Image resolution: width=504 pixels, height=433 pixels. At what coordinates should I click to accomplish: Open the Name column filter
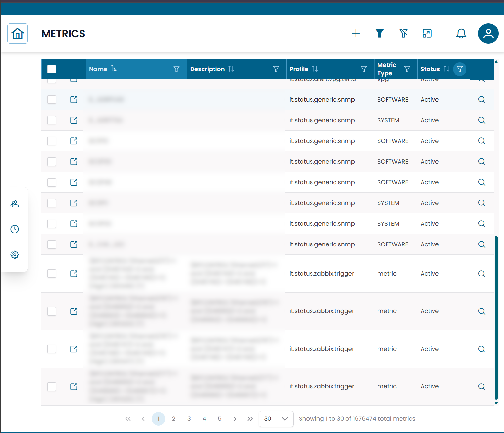(176, 69)
